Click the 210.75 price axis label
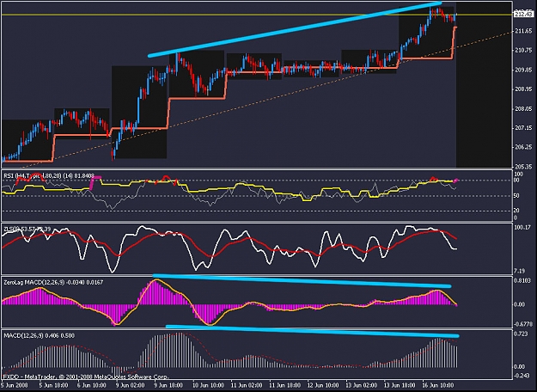This screenshot has height=392, width=537. click(x=523, y=51)
